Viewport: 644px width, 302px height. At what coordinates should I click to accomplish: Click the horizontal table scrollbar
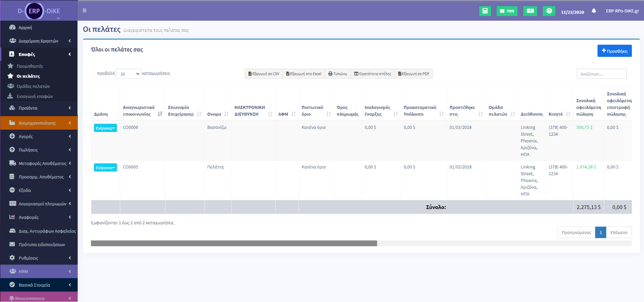(234, 243)
